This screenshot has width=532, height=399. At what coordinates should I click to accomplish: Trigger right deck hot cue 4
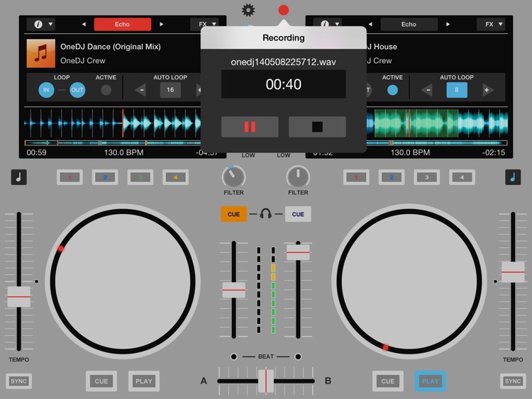[x=462, y=177]
